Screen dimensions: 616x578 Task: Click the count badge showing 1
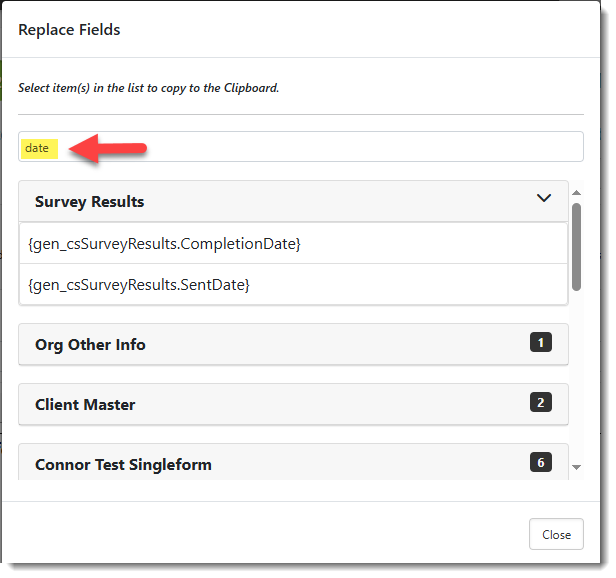coord(540,343)
